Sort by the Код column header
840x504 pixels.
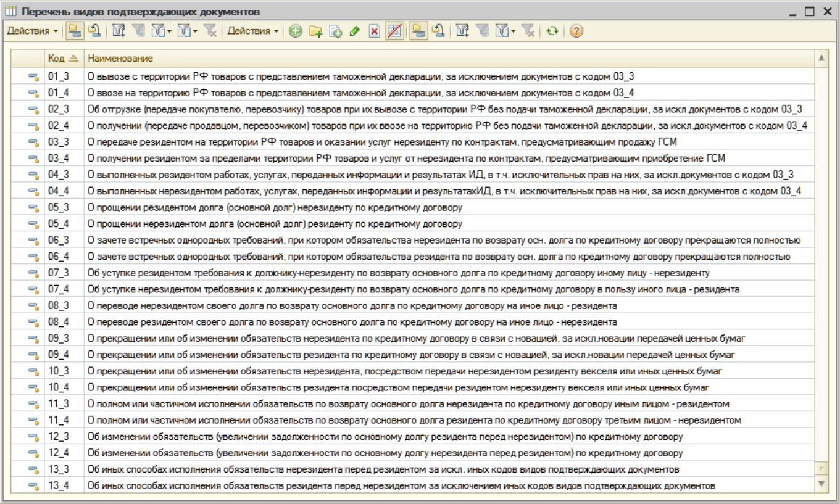click(64, 58)
